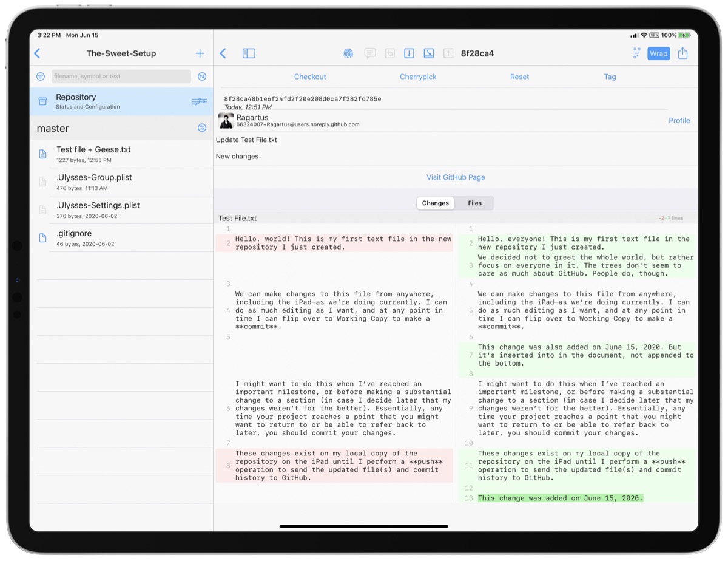Tap added line 'We decided not to greet the whole world'
This screenshot has width=728, height=561.
click(x=577, y=265)
